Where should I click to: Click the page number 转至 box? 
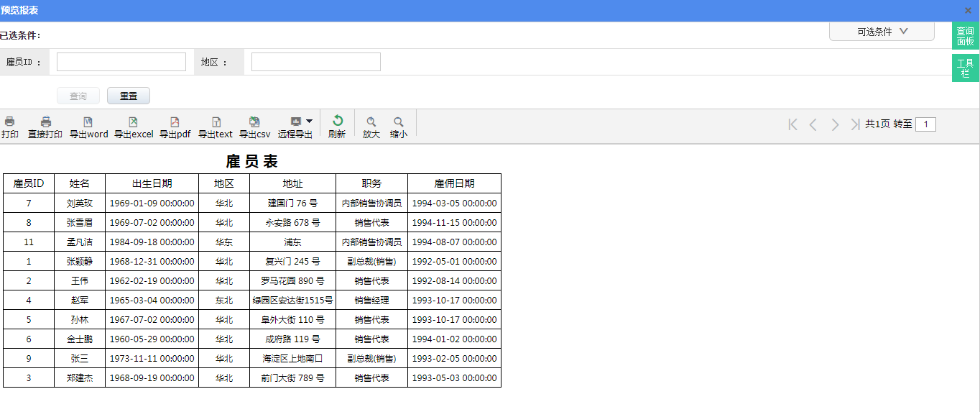925,124
